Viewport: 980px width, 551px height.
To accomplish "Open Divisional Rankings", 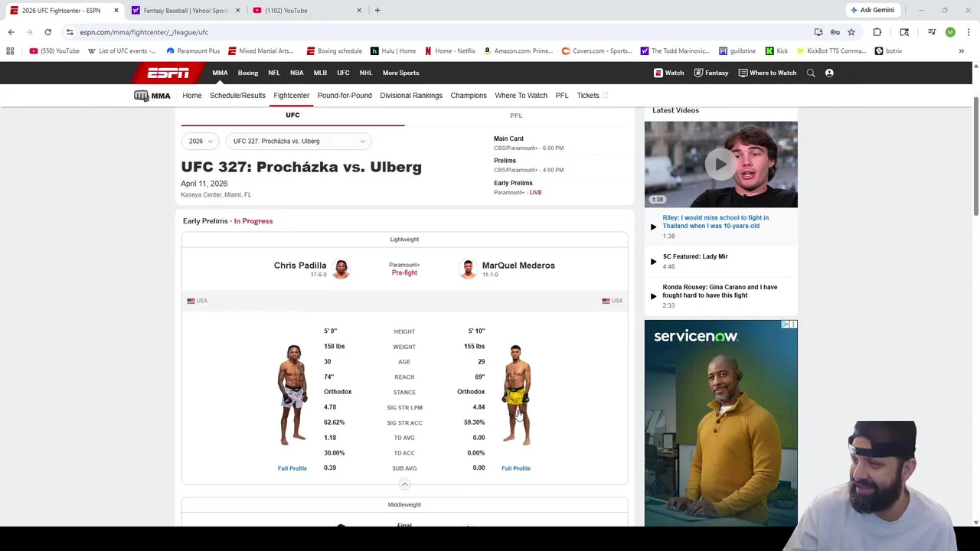I will click(x=411, y=96).
